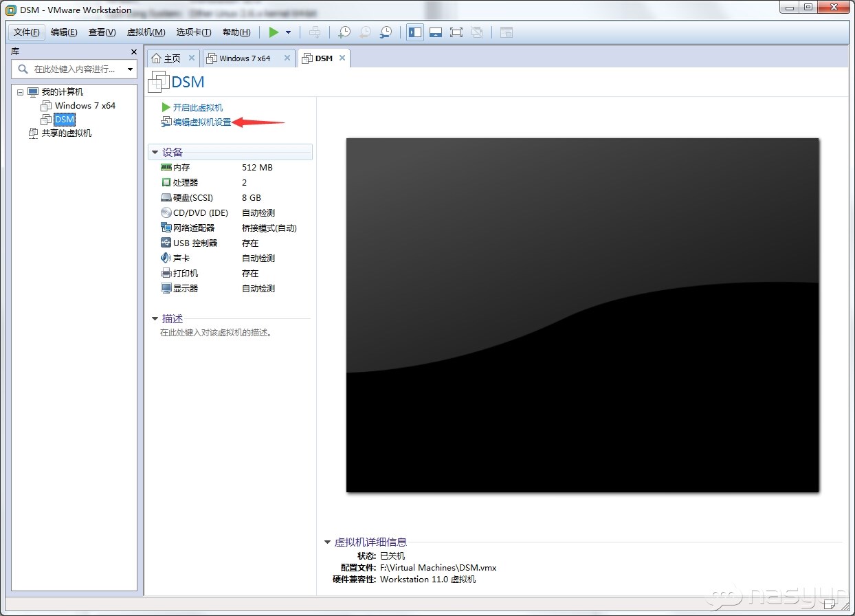The height and width of the screenshot is (616, 855).
Task: Open the 虚拟机(M) menu
Action: 146,32
